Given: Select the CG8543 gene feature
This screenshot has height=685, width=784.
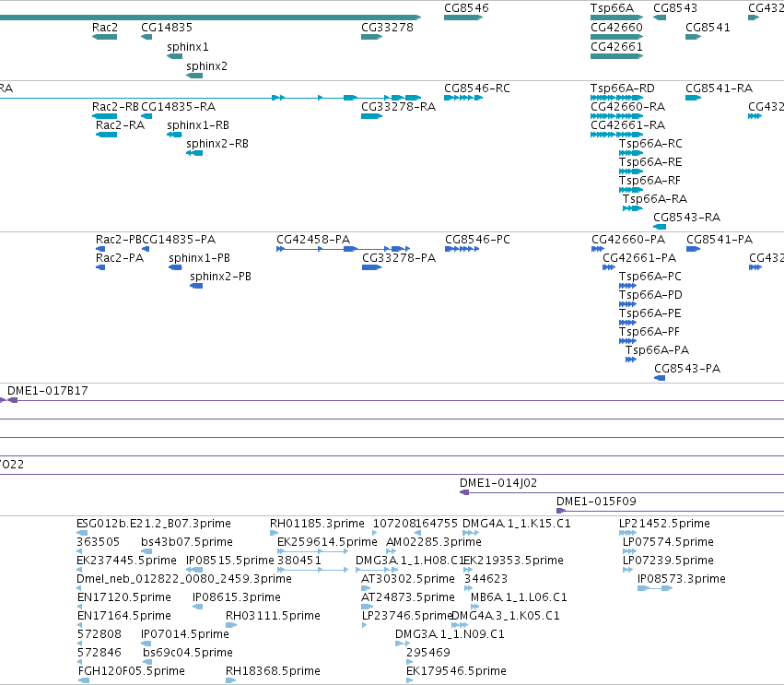Looking at the screenshot, I should (x=660, y=18).
